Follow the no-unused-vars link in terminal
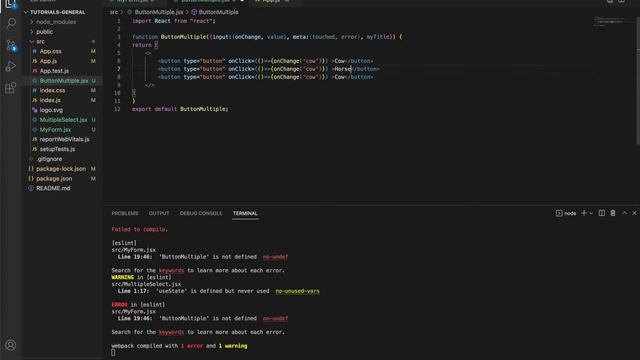The image size is (640, 360). pyautogui.click(x=298, y=291)
